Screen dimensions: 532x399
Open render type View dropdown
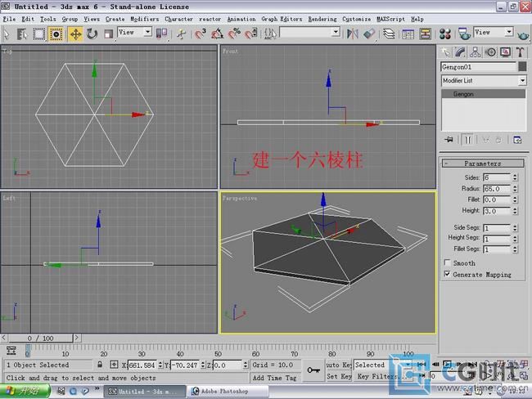494,32
